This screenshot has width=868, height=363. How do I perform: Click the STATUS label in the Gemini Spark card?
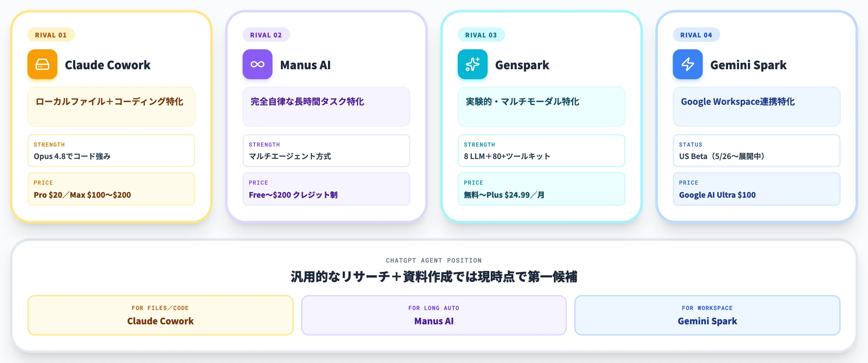pos(690,145)
